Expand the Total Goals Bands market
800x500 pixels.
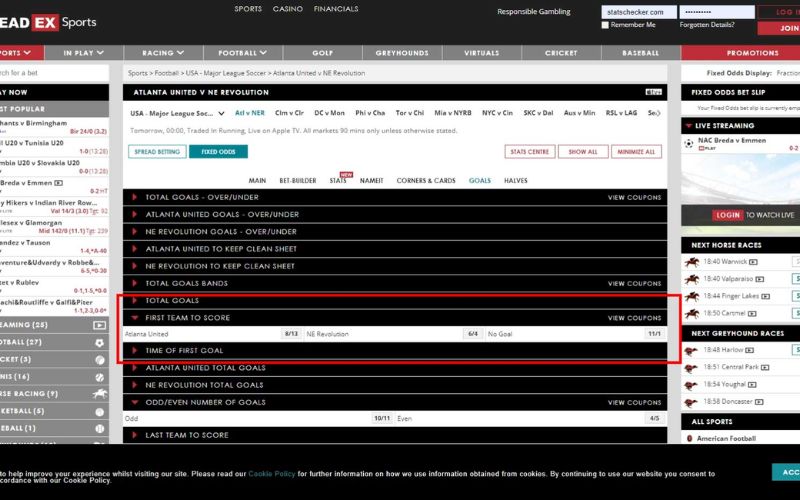pyautogui.click(x=395, y=284)
